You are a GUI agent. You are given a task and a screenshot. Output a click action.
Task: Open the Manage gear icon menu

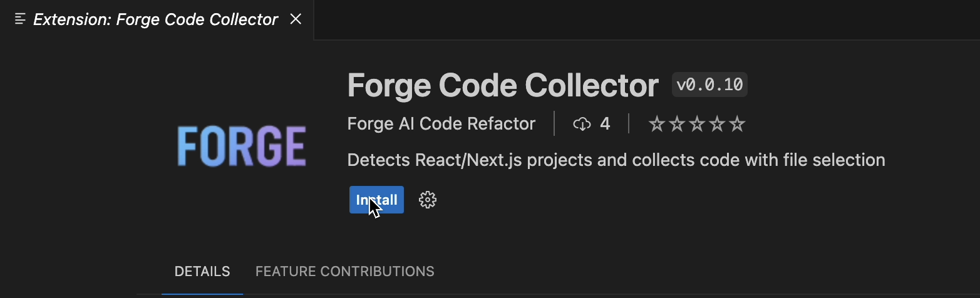(428, 200)
